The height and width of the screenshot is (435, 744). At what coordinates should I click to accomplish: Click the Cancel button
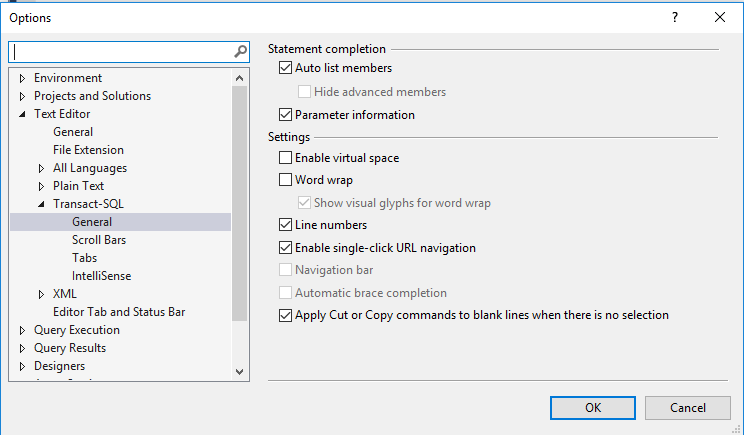pos(688,408)
